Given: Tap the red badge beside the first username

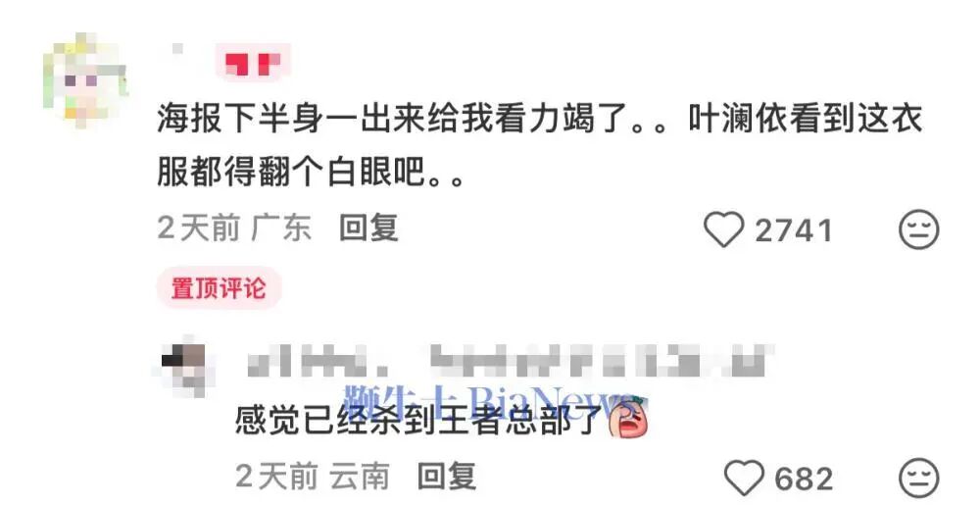Looking at the screenshot, I should coord(253,63).
